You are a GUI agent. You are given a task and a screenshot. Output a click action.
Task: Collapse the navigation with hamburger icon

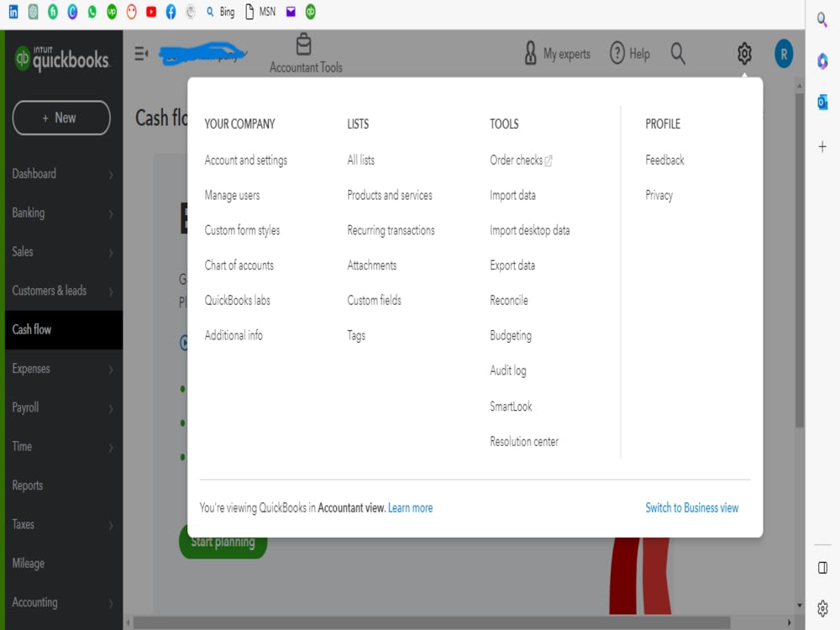coord(141,54)
